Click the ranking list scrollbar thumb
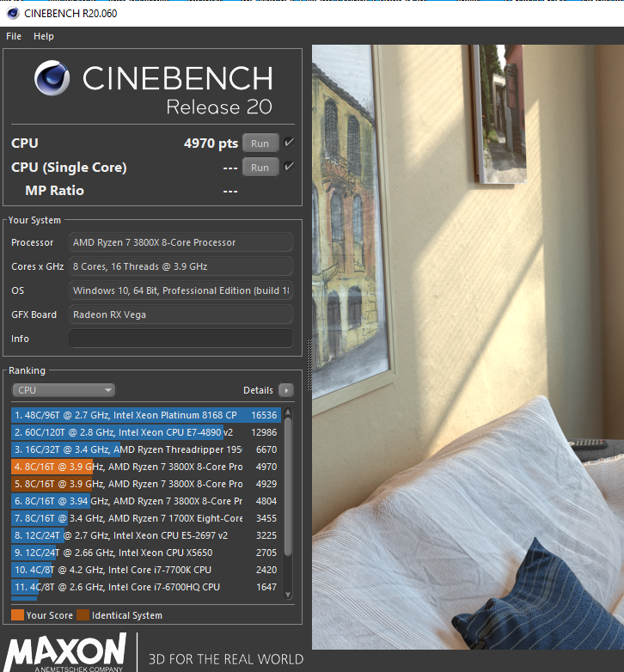624x672 pixels. pyautogui.click(x=288, y=487)
